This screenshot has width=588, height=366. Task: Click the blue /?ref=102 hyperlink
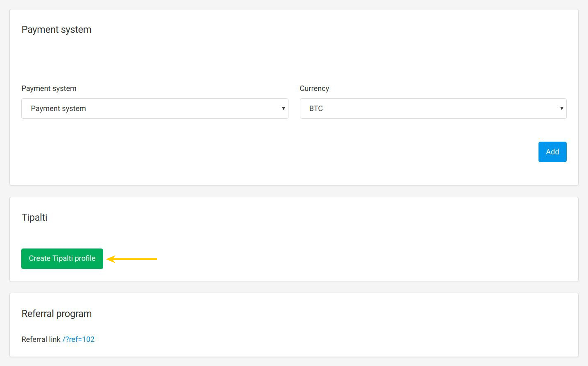tap(79, 339)
